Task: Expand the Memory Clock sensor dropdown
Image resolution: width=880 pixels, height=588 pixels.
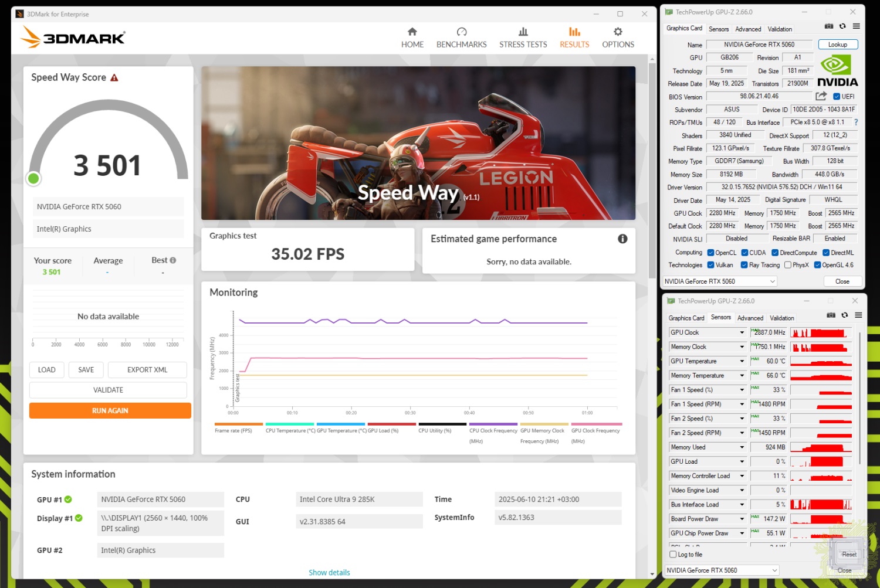Action: (x=742, y=347)
